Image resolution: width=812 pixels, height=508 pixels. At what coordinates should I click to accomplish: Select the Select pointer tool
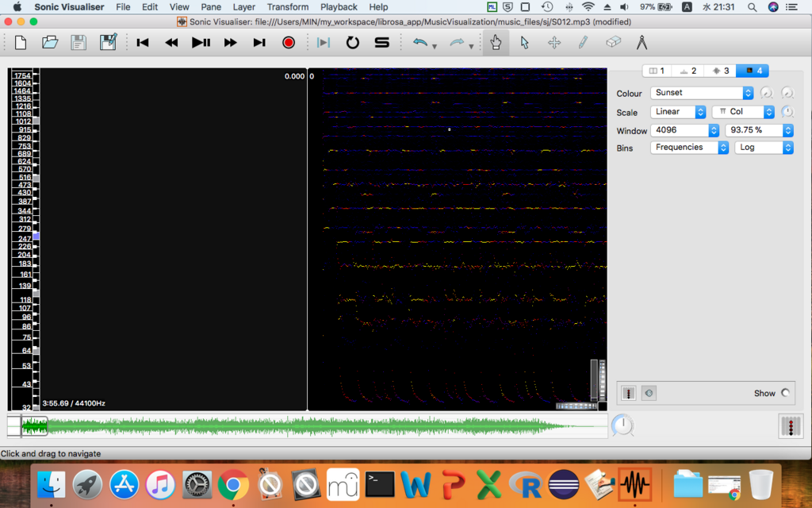pyautogui.click(x=525, y=43)
